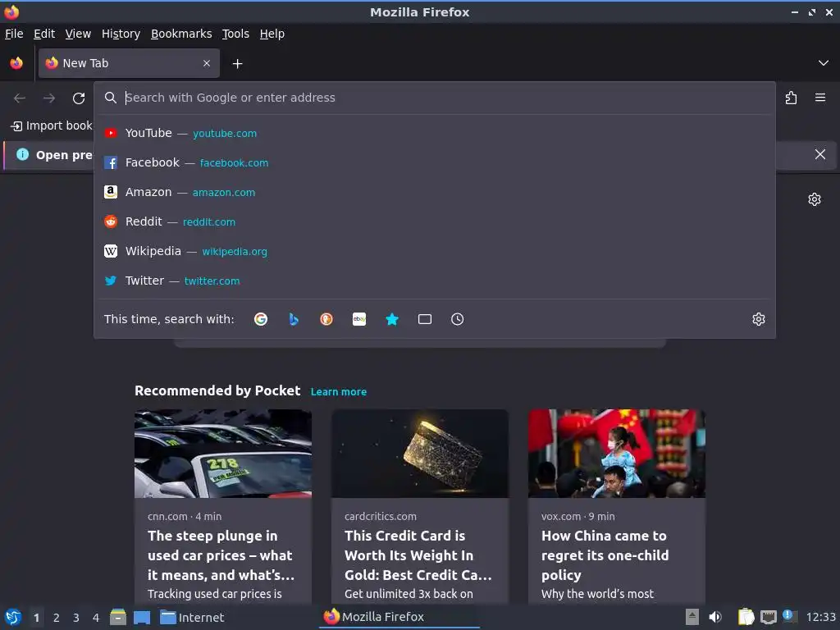Open the View menu
The height and width of the screenshot is (630, 840).
point(78,34)
